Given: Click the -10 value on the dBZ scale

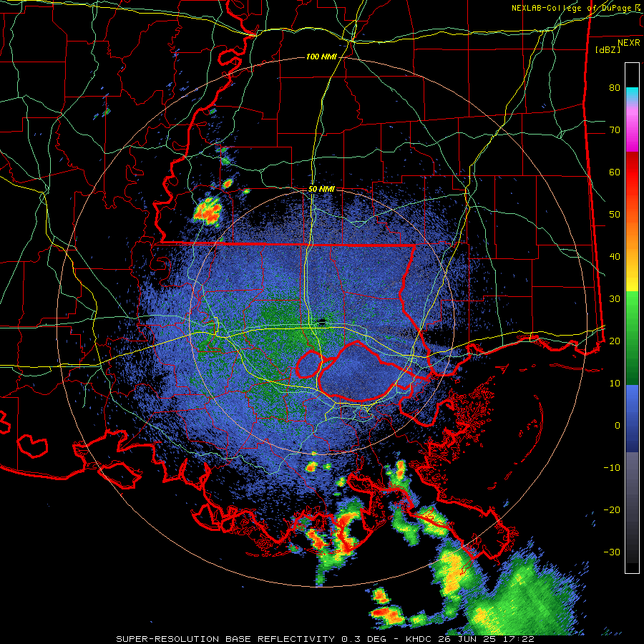Looking at the screenshot, I should (612, 468).
